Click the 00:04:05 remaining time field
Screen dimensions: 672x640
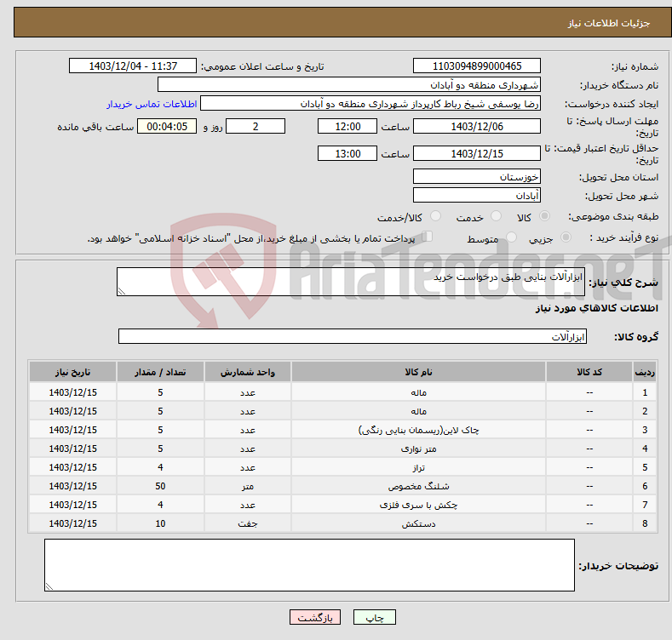167,126
